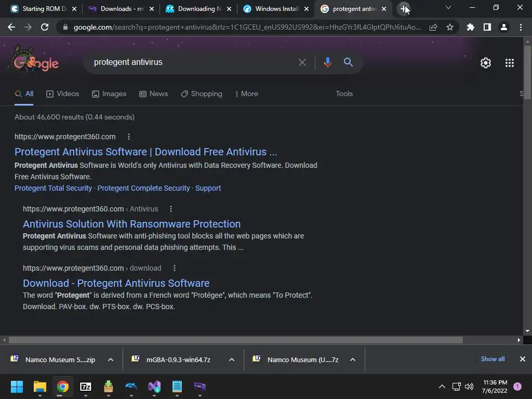Image resolution: width=532 pixels, height=399 pixels.
Task: Click the horizontal scrollbar thumb
Action: 236,340
